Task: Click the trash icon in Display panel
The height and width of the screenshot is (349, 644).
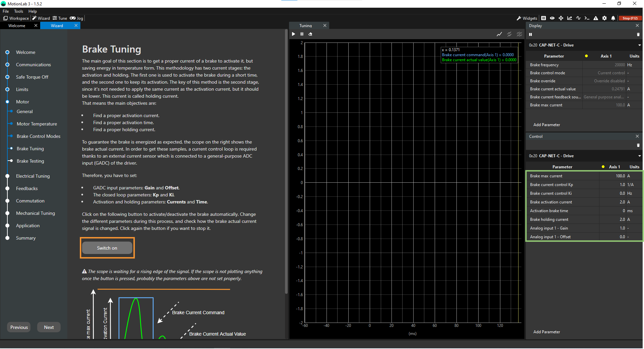Action: click(638, 34)
